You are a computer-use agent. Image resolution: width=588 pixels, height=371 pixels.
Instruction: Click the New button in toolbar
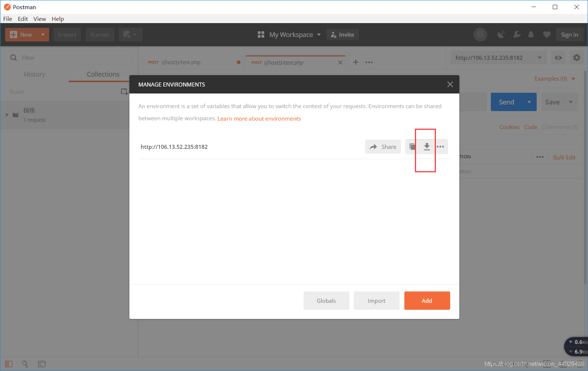pyautogui.click(x=21, y=34)
